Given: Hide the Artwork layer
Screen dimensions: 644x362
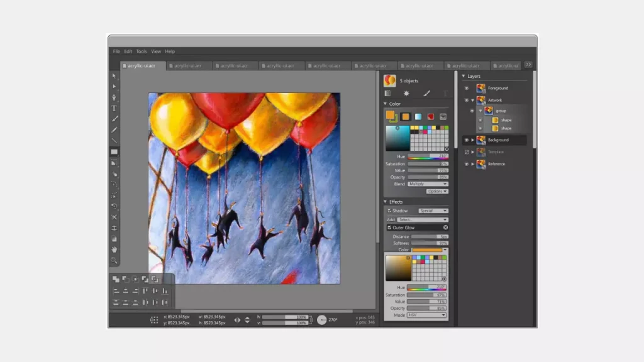Looking at the screenshot, I should (x=466, y=100).
